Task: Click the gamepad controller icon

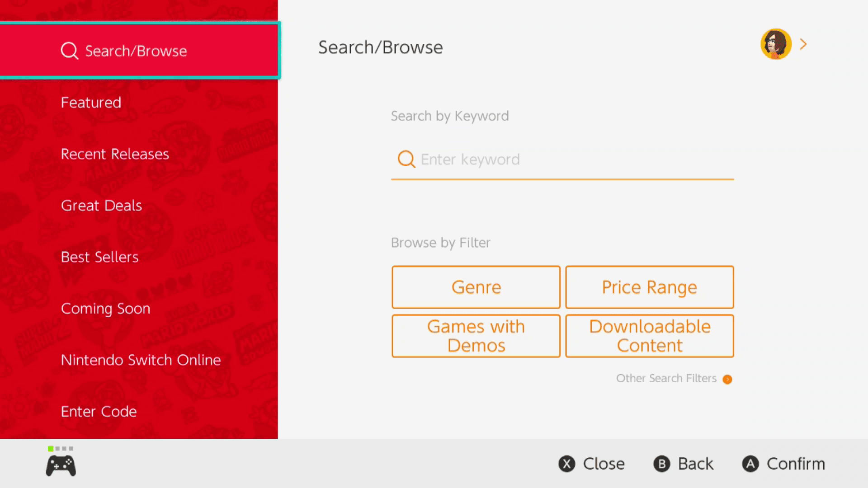Action: [x=61, y=465]
